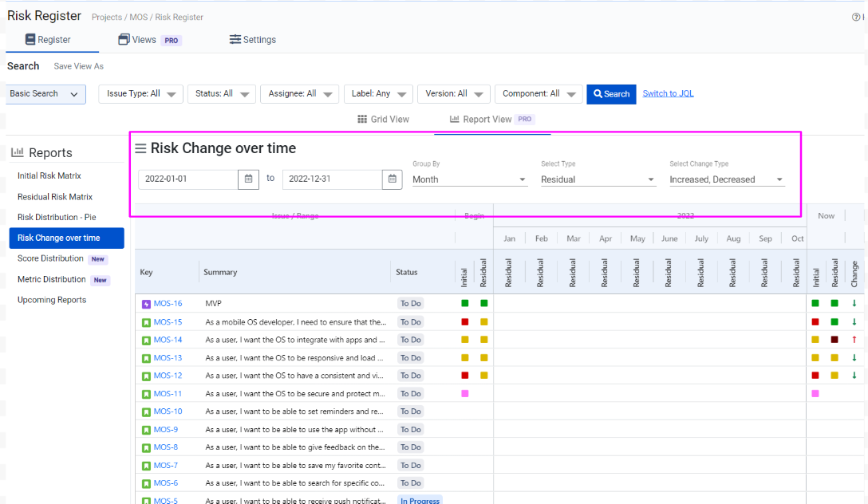Viewport: 868px width, 504px height.
Task: Click the MOS-15 story issue type icon
Action: 146,322
